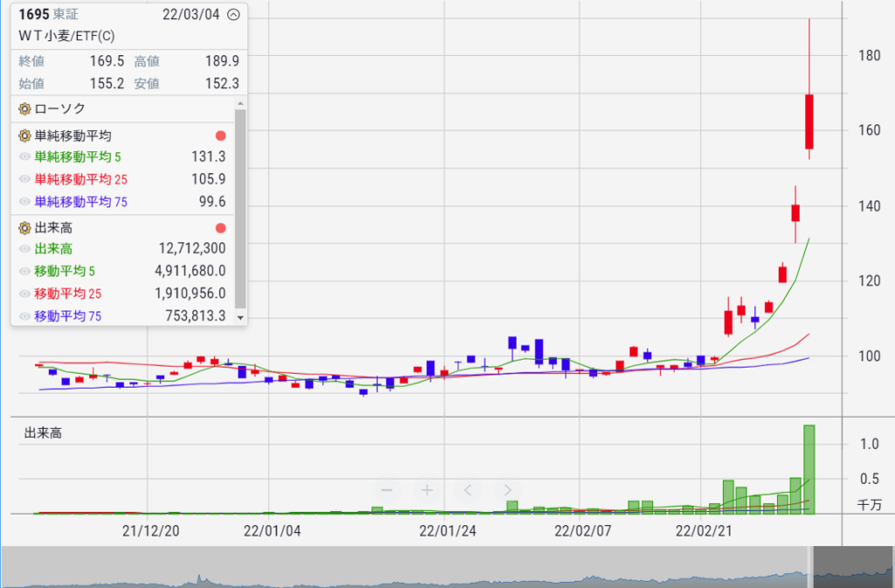This screenshot has width=895, height=588.
Task: Click the legend scrollbar up arrow
Action: click(240, 103)
